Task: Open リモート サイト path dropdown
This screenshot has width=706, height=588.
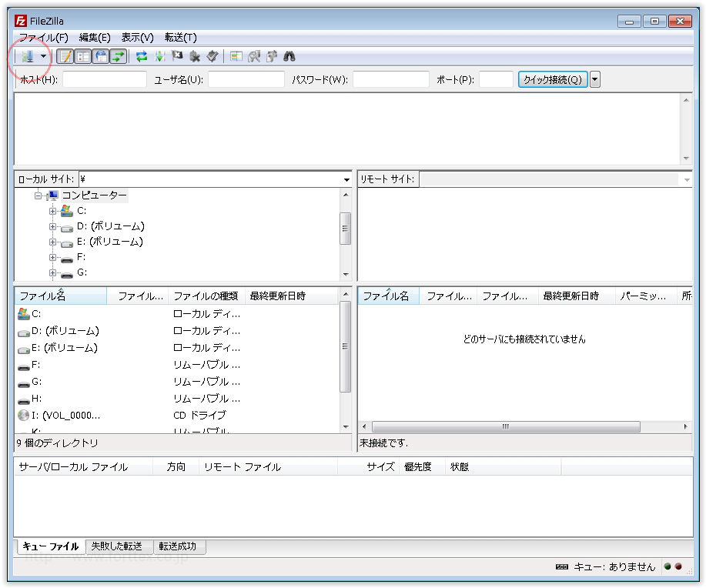Action: point(687,179)
